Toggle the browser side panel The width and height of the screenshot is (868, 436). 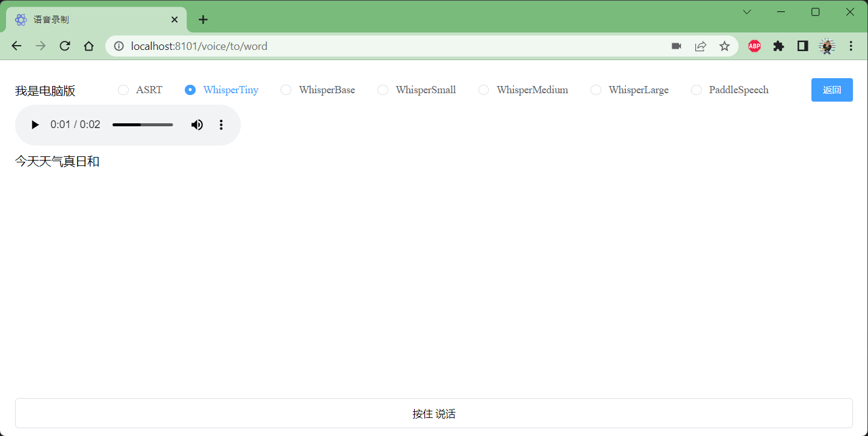point(802,46)
